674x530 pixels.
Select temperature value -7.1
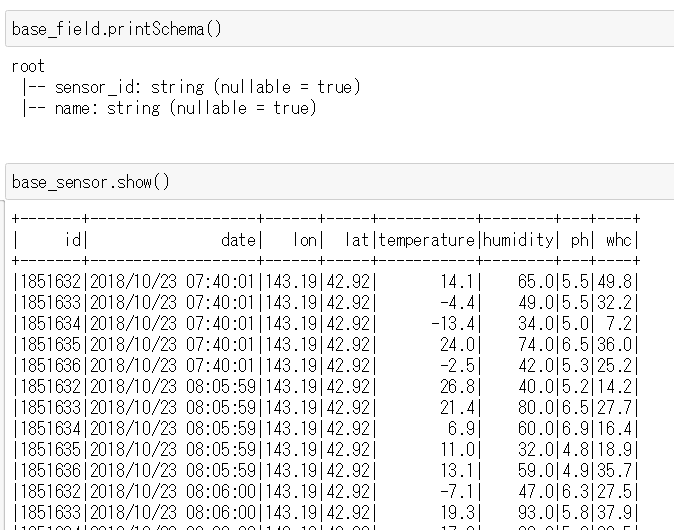click(457, 492)
